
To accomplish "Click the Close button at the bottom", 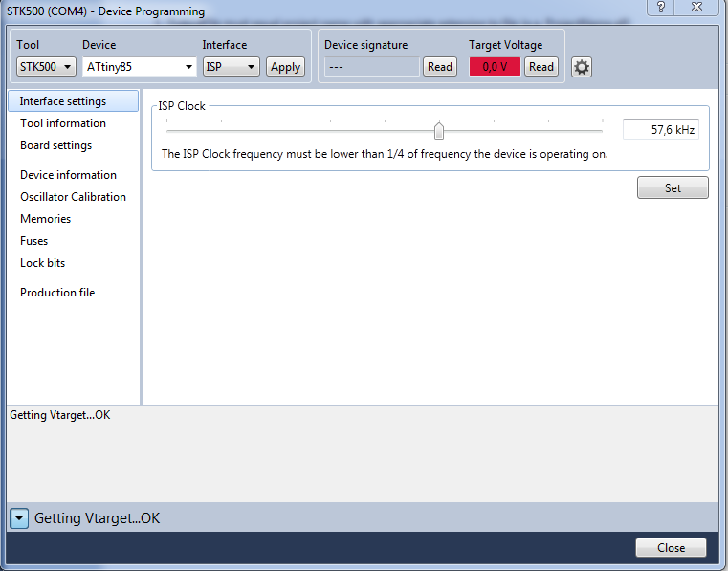I will (671, 548).
